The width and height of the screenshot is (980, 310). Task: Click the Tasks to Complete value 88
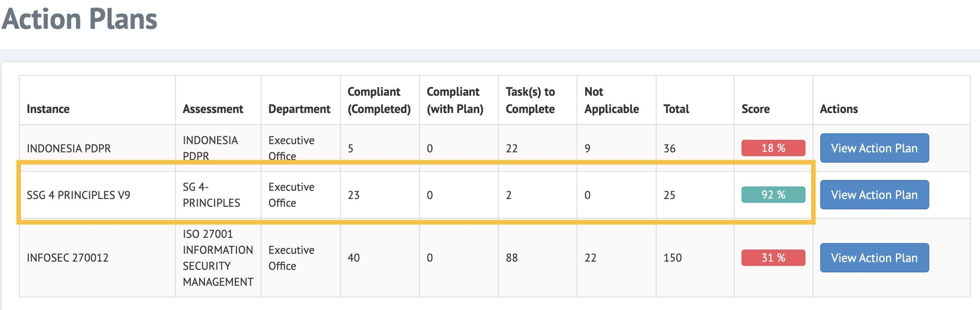click(512, 258)
